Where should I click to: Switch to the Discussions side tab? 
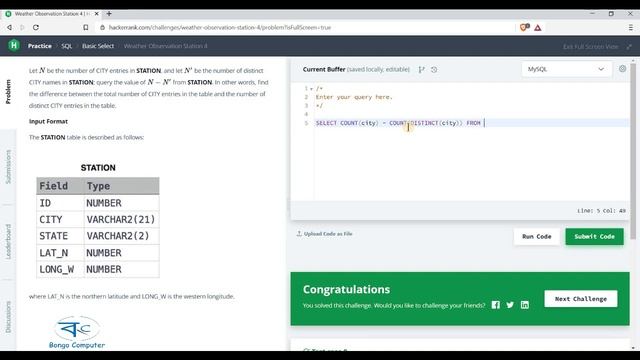(x=8, y=317)
